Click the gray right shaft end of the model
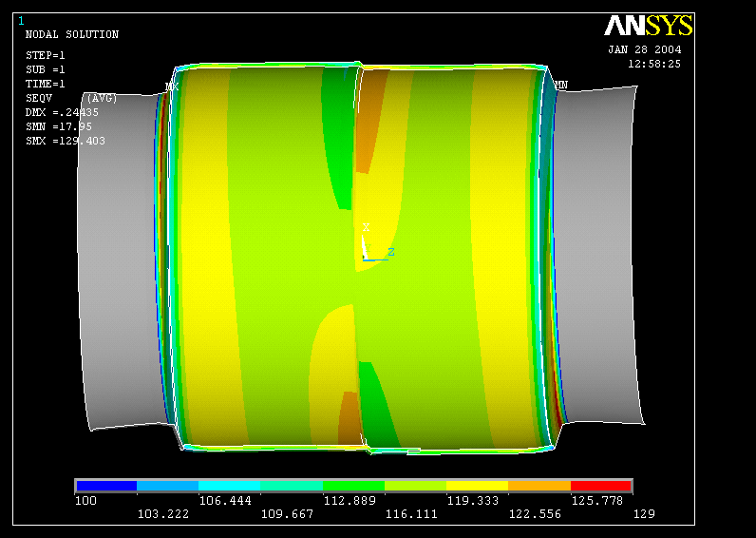756x538 pixels. click(597, 256)
